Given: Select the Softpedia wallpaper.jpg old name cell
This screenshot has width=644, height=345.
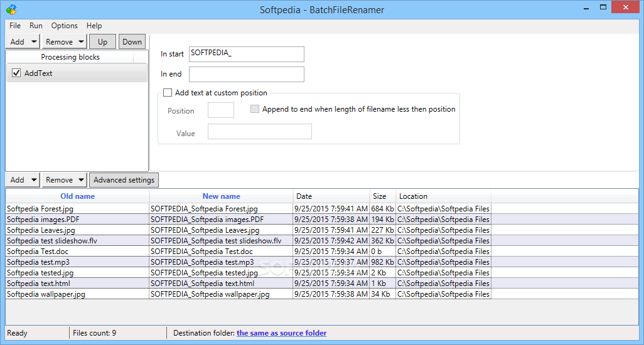Looking at the screenshot, I should (x=77, y=294).
